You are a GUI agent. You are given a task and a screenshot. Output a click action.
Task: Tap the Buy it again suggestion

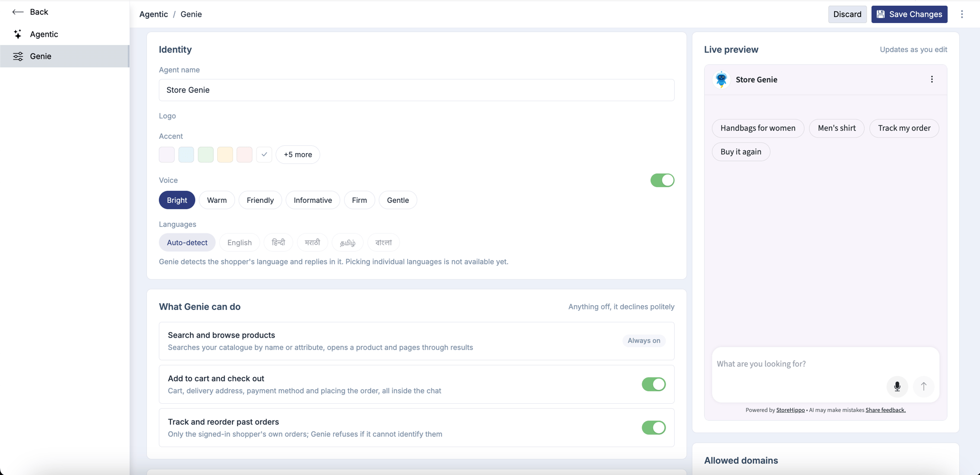pyautogui.click(x=741, y=152)
